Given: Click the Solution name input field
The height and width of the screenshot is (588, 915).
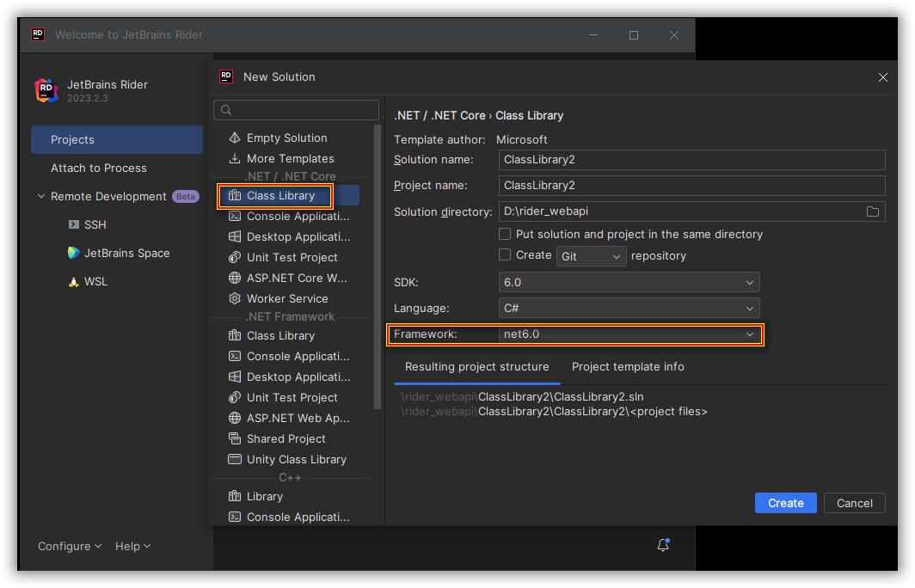Looking at the screenshot, I should [x=691, y=160].
